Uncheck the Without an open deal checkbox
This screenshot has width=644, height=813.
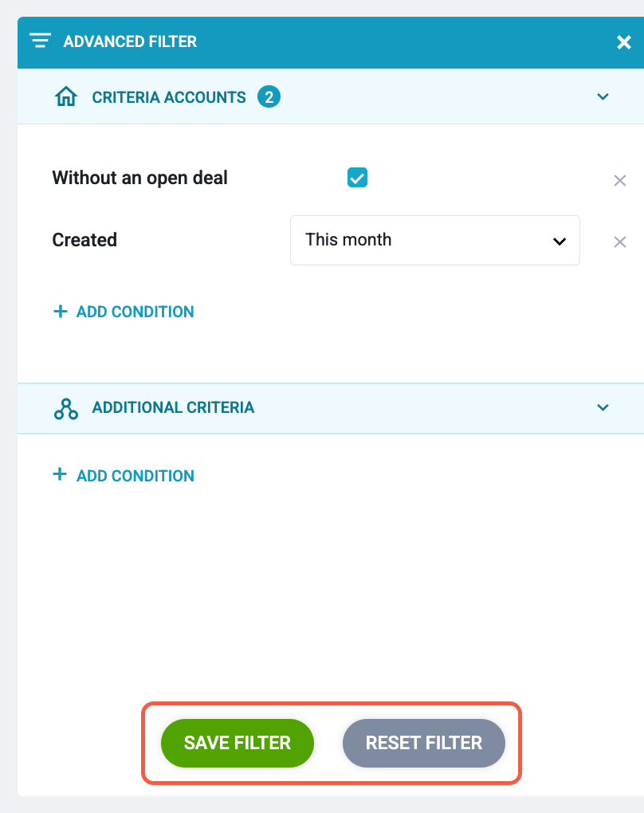pos(357,177)
